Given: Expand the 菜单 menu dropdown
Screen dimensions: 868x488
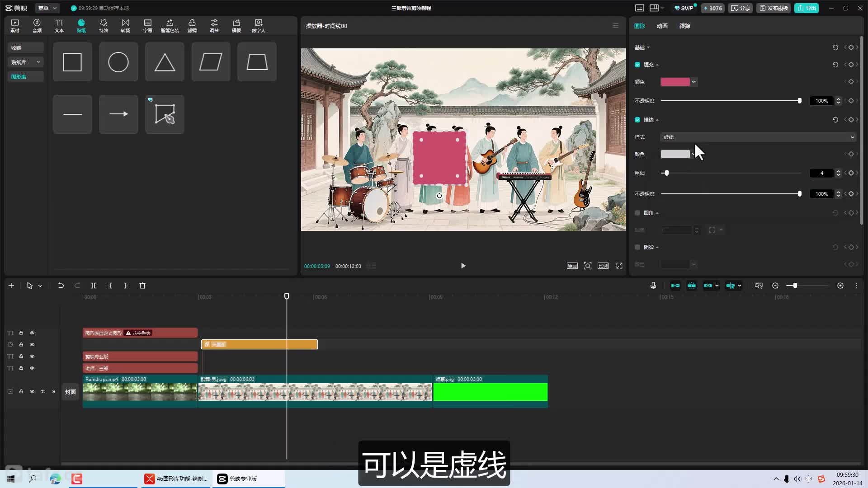Looking at the screenshot, I should pos(47,8).
